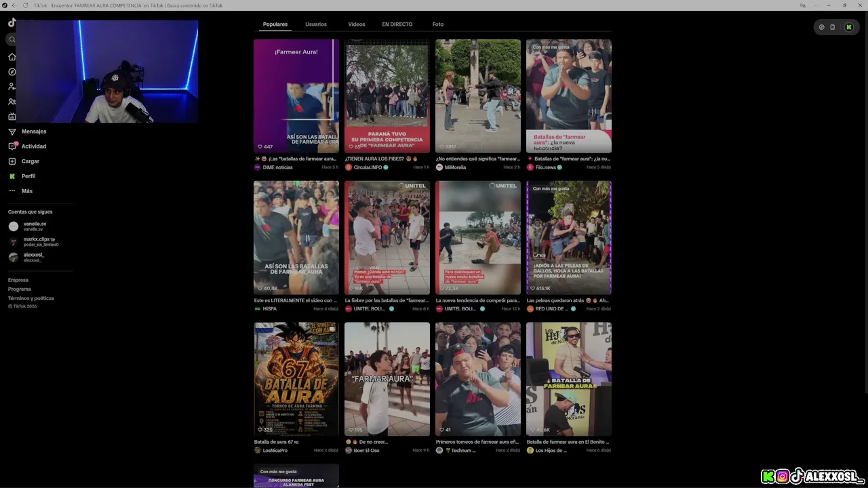
Task: Open the alexxosl_ account avatar
Action: 14,258
